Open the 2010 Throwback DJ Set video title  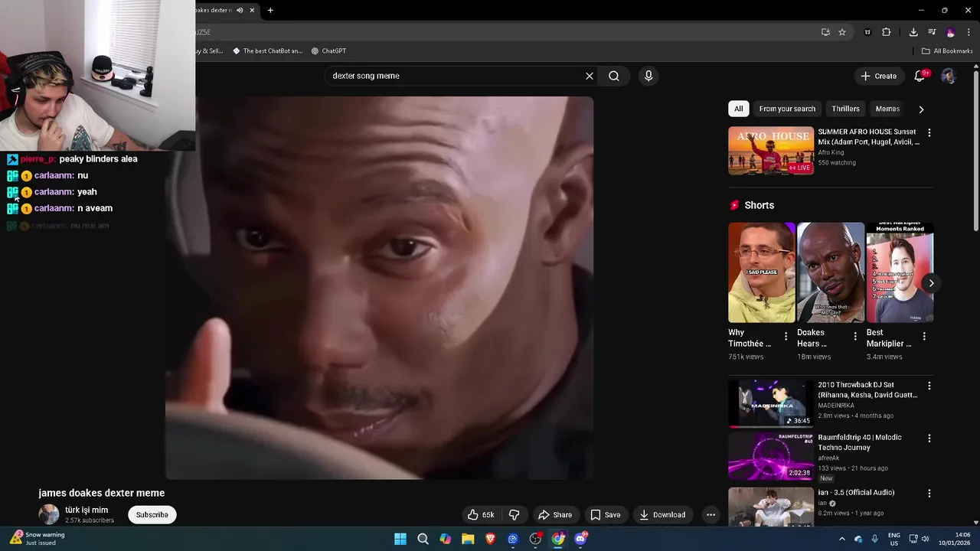[867, 390]
